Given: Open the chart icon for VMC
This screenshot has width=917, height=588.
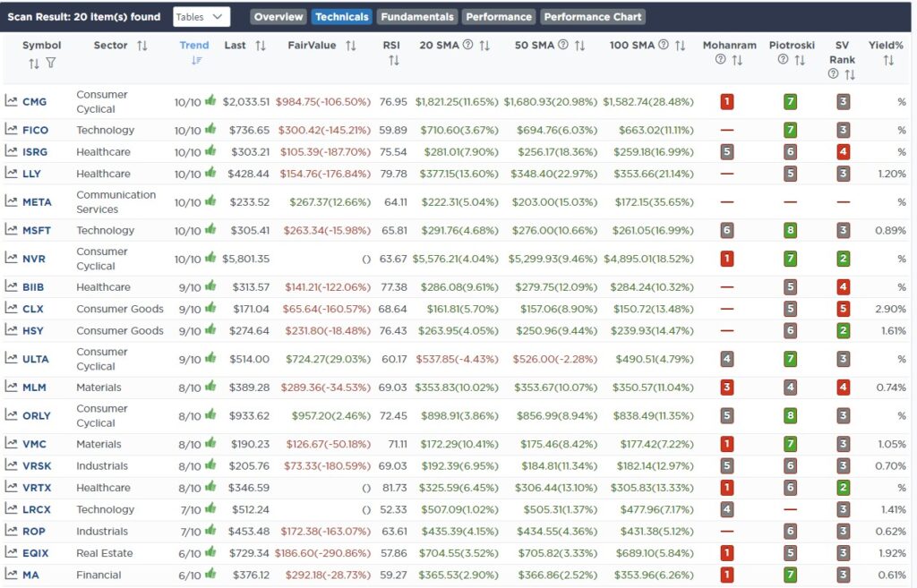Looking at the screenshot, I should coord(11,443).
